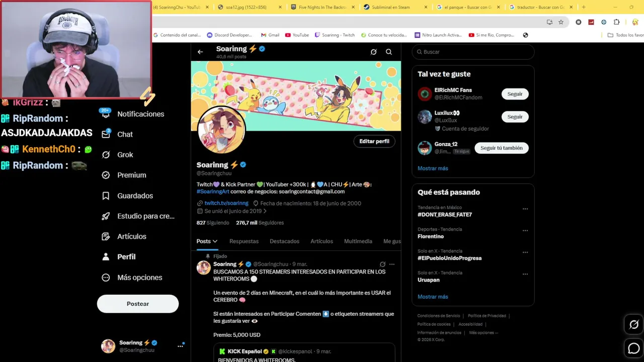The height and width of the screenshot is (362, 644).
Task: Open browser profile avatar icon
Action: coord(635,22)
